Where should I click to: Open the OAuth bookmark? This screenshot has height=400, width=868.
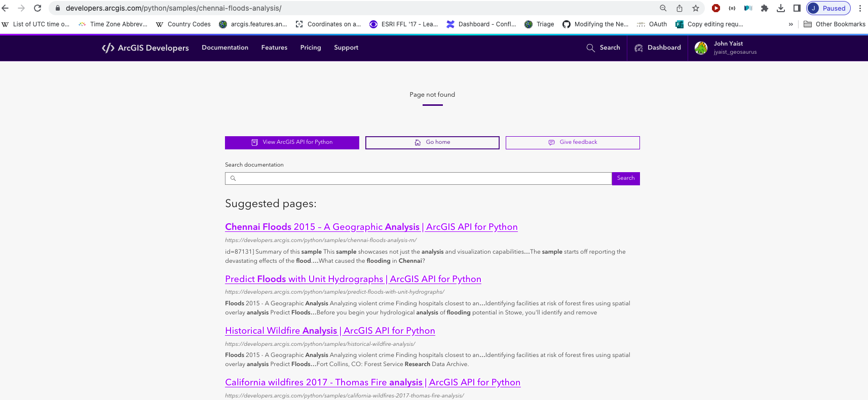click(x=652, y=24)
